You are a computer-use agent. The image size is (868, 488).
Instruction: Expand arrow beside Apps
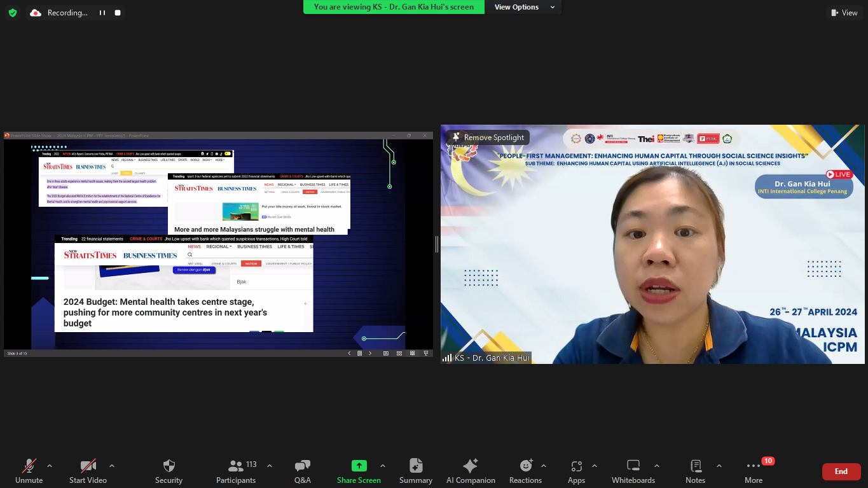point(595,466)
